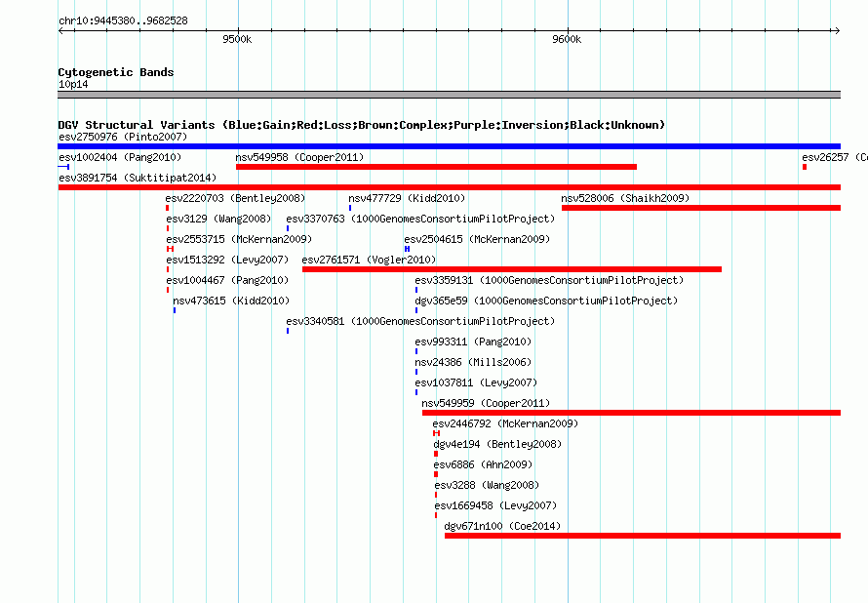868x603 pixels.
Task: Open esv1669458 (Levy2007) variant
Action: click(x=495, y=505)
